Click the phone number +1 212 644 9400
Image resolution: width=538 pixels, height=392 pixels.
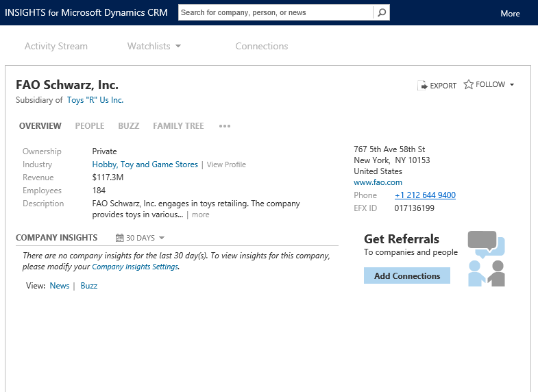pos(425,195)
